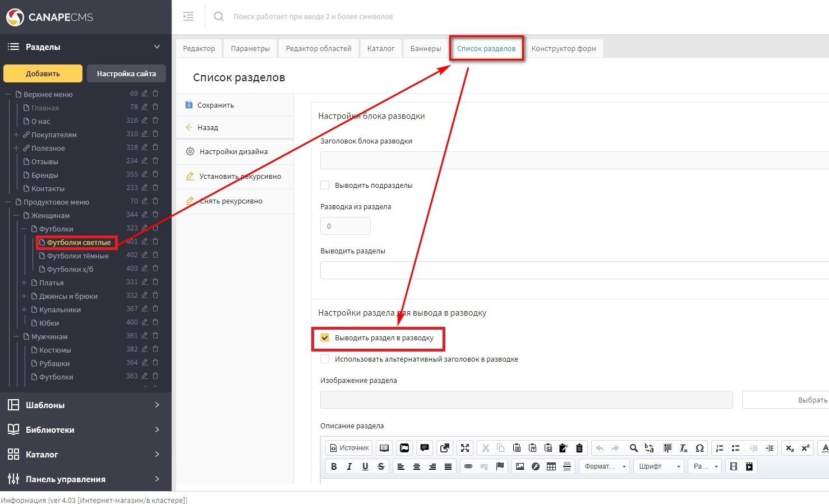This screenshot has height=504, width=829.
Task: Click the yellow Добавить button
Action: click(x=43, y=73)
